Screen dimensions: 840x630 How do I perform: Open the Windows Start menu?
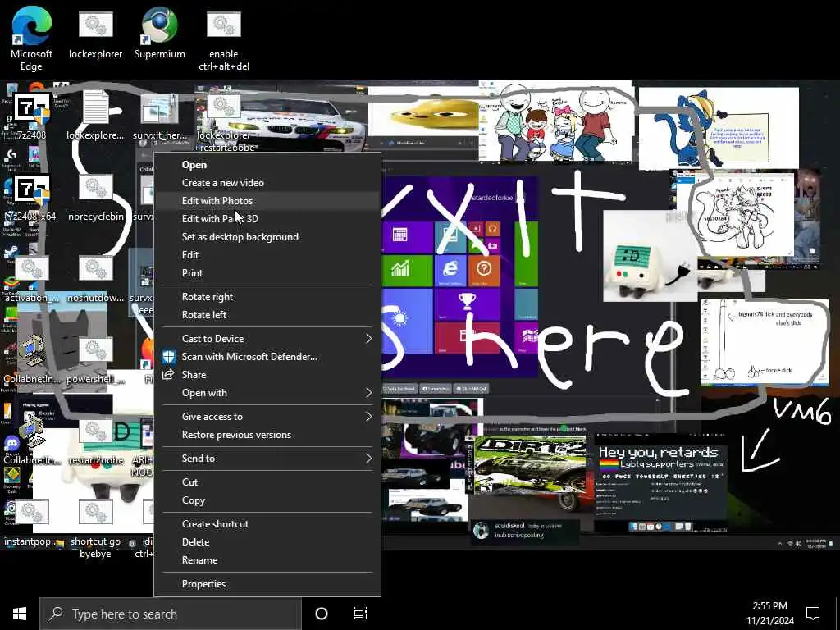(20, 614)
